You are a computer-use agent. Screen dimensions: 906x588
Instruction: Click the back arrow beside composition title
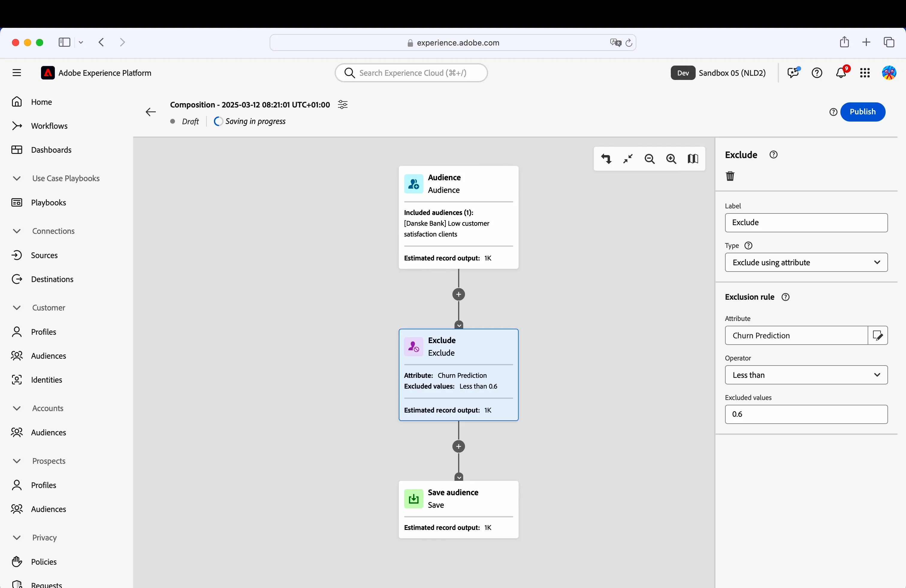(x=151, y=112)
